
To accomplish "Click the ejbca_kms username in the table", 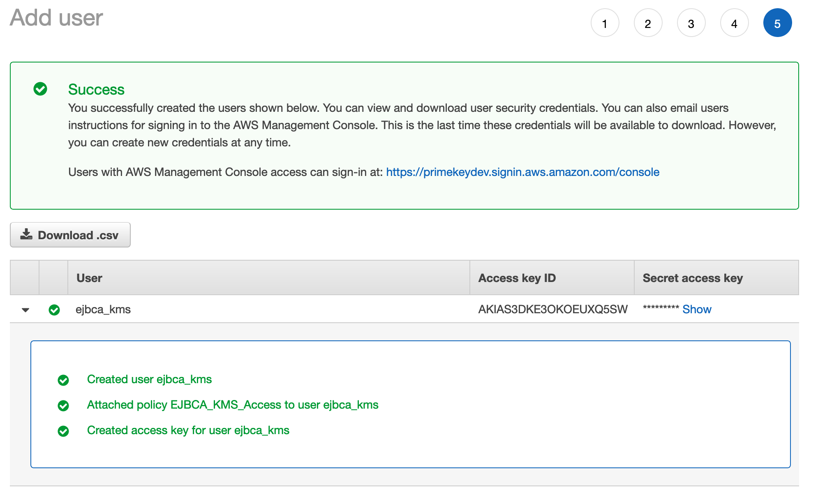I will coord(103,310).
